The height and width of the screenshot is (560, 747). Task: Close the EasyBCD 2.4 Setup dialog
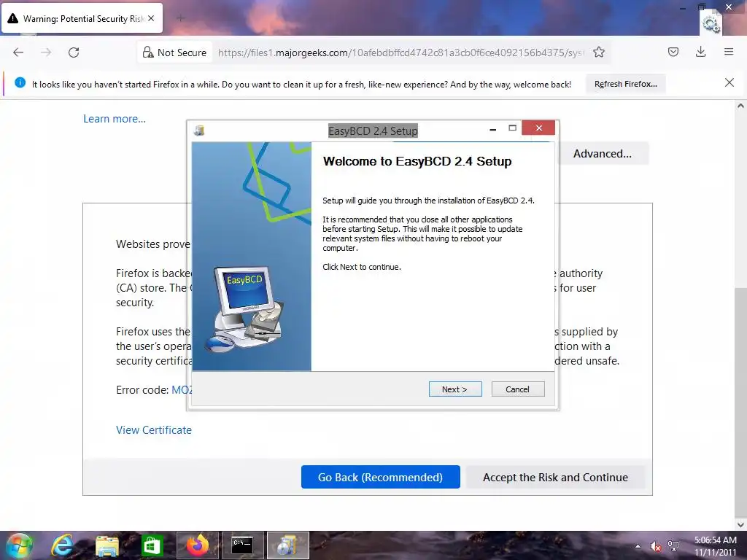point(538,128)
